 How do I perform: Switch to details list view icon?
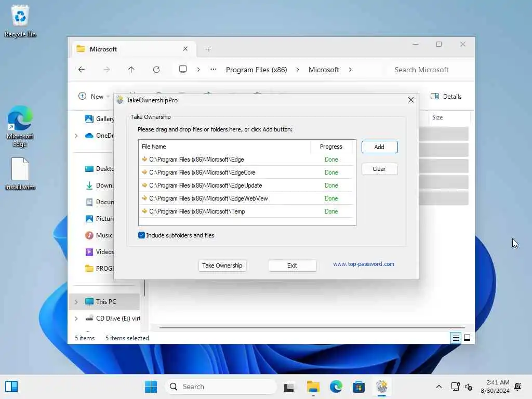(x=456, y=338)
